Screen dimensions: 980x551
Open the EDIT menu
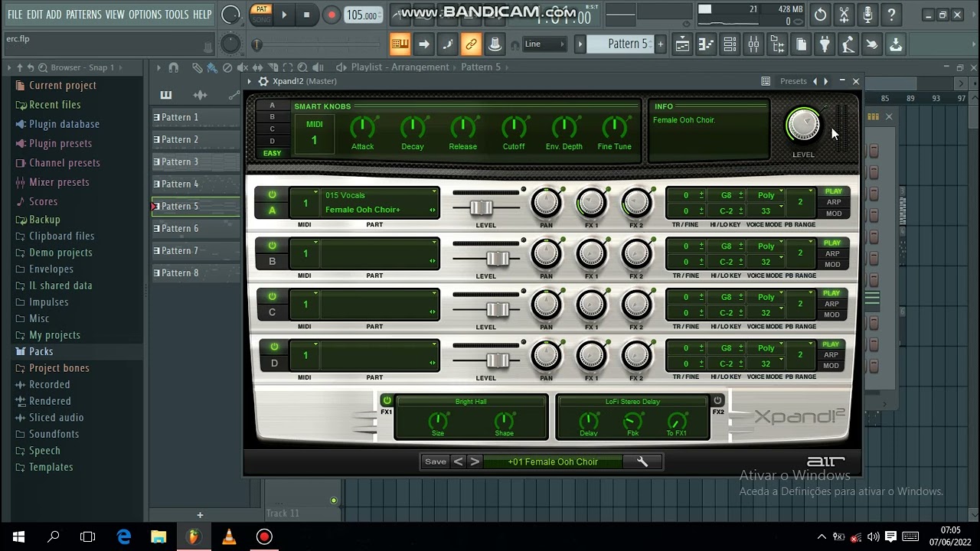pos(34,15)
